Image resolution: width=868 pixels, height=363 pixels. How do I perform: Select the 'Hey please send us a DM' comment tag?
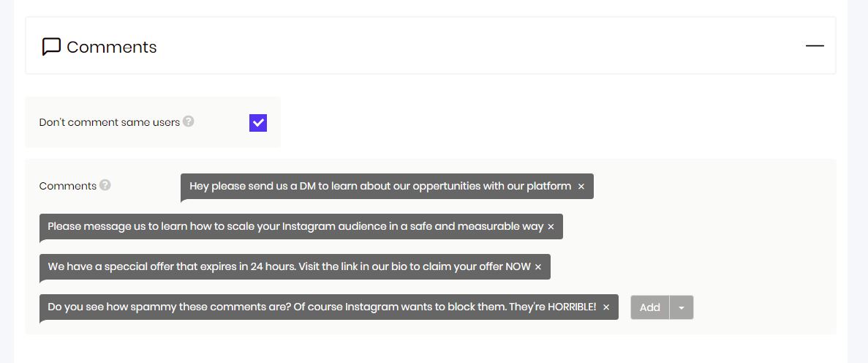[380, 186]
